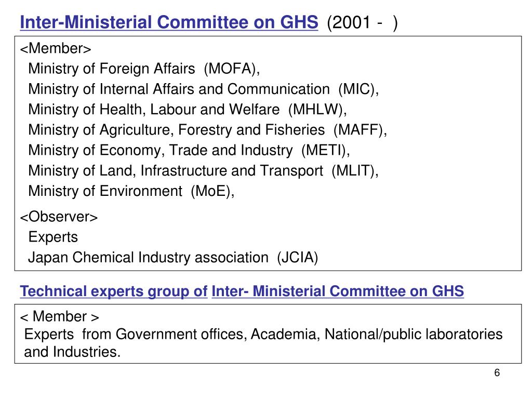Screen dimensions: 532x399
Task: Click the 'and Industries.' text
Action: [x=72, y=352]
